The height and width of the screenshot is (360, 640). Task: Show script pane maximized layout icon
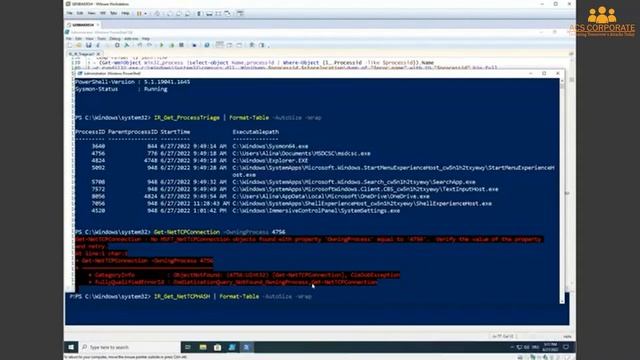pos(239,45)
